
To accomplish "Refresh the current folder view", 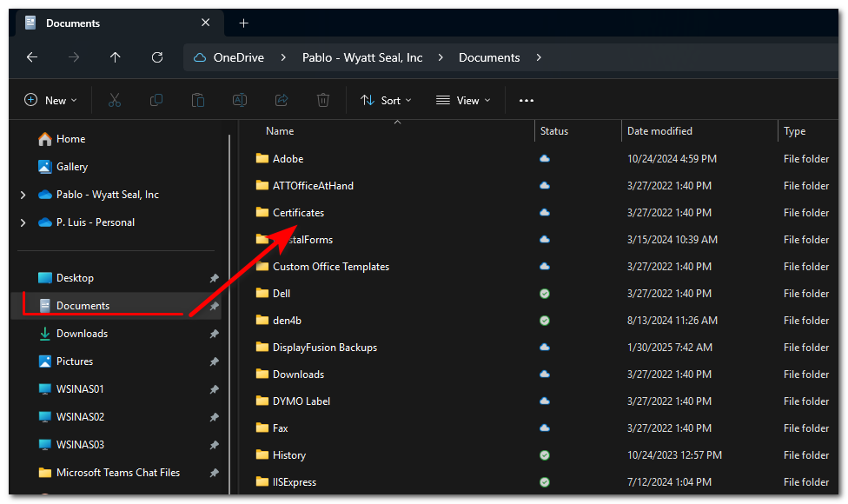I will tap(157, 57).
